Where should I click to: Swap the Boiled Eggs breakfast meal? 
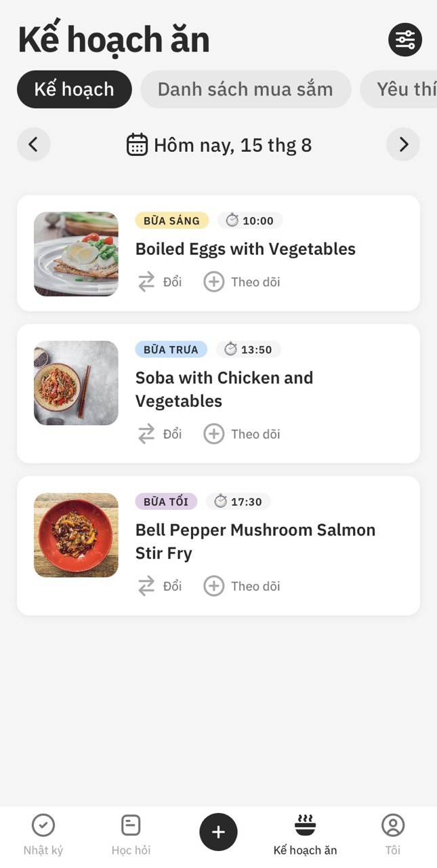coord(160,282)
